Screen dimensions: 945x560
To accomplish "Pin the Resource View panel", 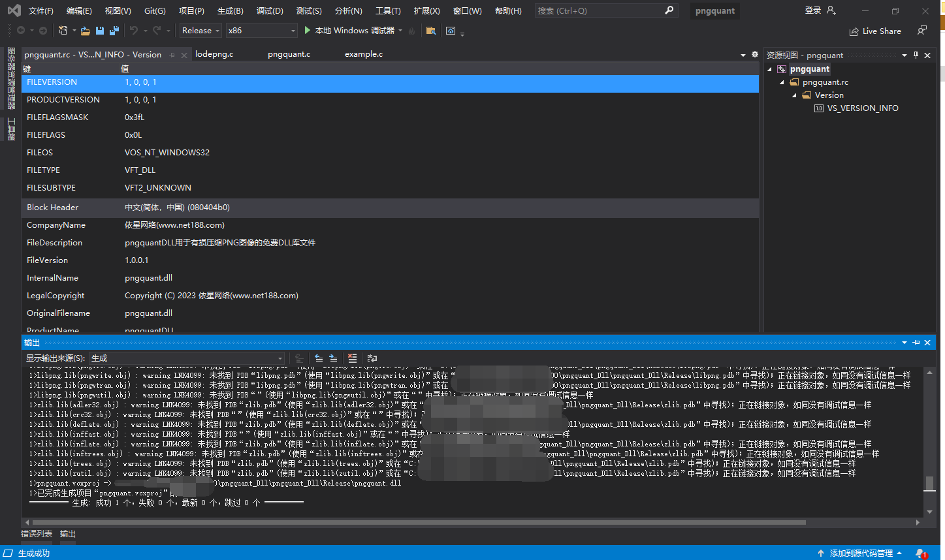I will tap(916, 55).
